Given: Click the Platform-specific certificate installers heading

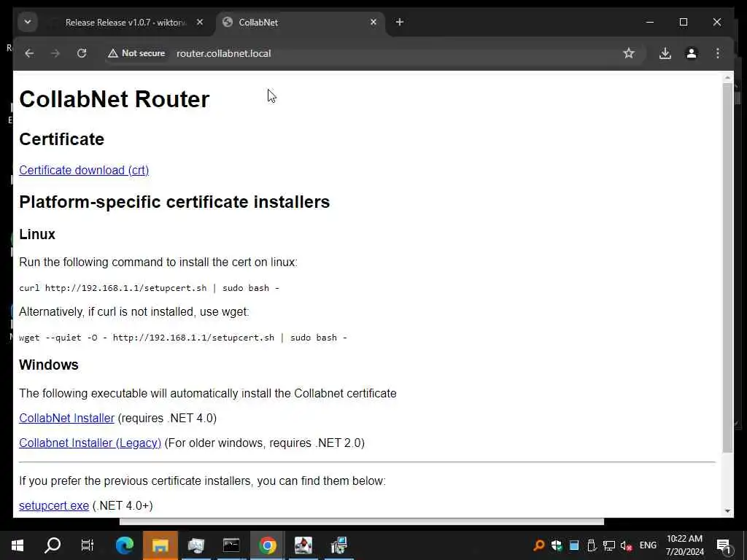Looking at the screenshot, I should 174,202.
